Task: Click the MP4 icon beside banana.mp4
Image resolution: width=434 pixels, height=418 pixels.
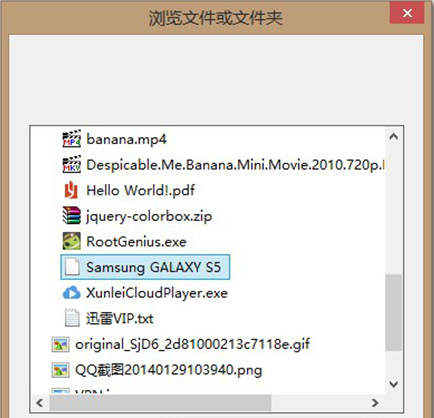Action: pos(71,139)
